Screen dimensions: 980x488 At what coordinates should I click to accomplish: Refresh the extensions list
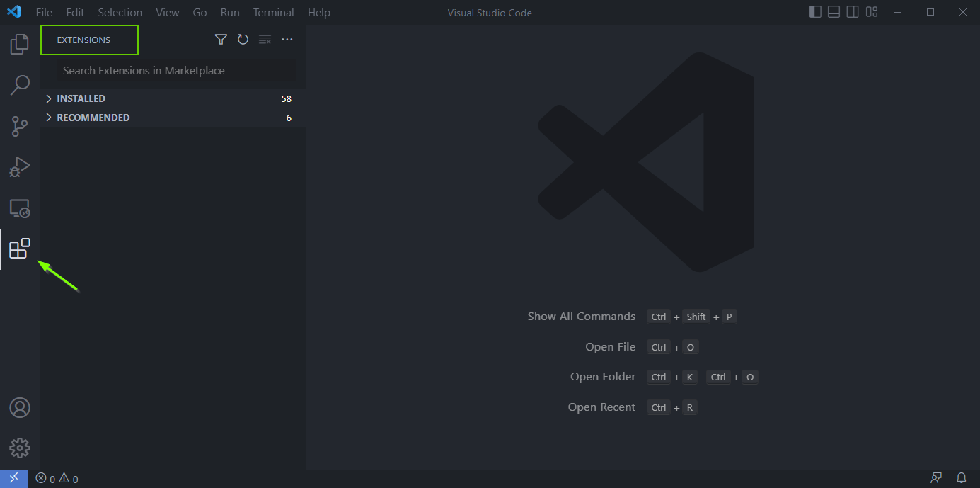click(x=243, y=40)
